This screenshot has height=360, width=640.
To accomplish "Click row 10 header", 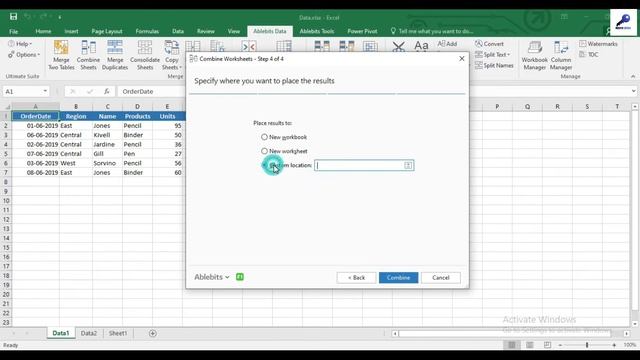I will pyautogui.click(x=6, y=200).
